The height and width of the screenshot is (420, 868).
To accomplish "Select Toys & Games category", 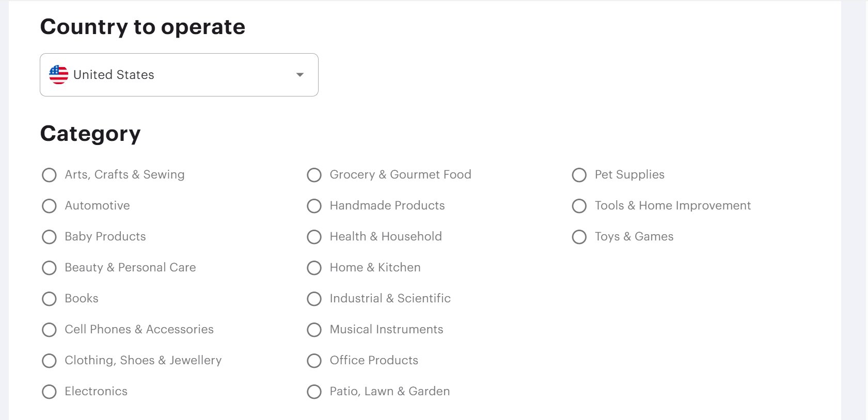I will click(579, 237).
